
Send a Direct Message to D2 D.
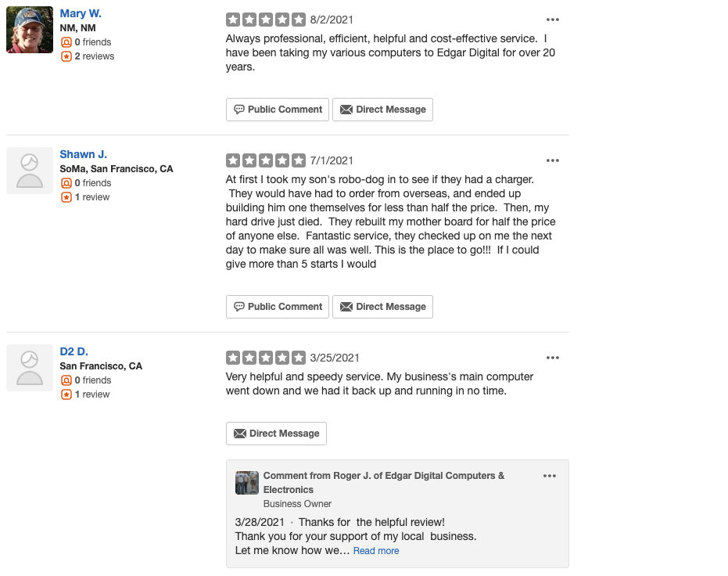tap(276, 434)
